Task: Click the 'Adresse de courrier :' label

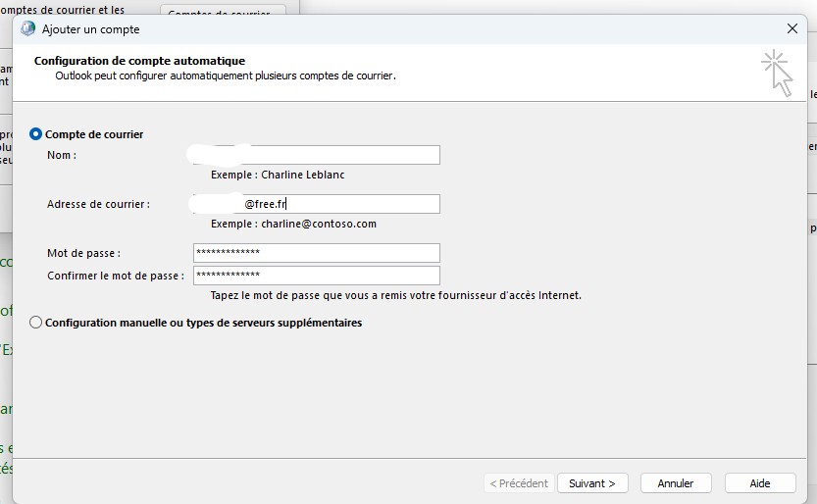Action: coord(98,204)
